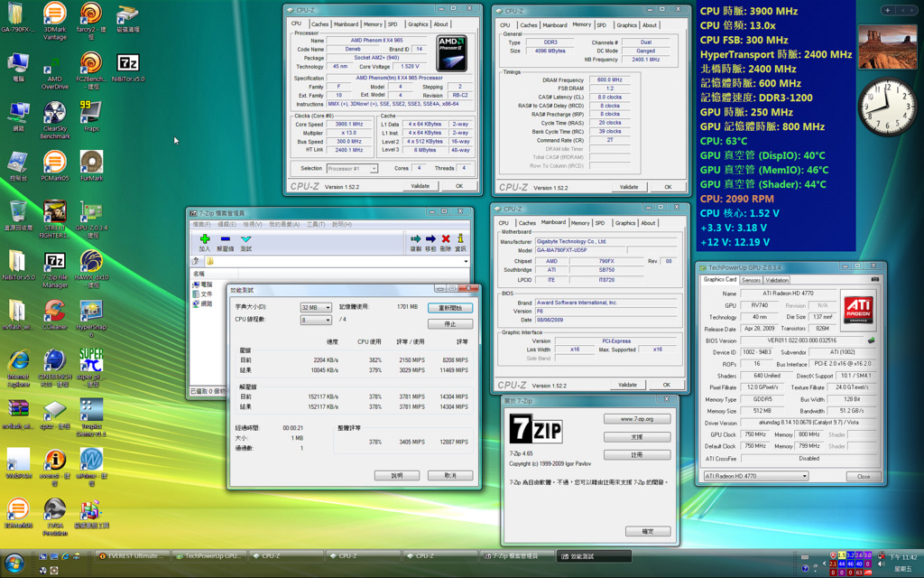This screenshot has width=924, height=578.
Task: Click the GPU-Z Name field ATI Radeon HD 4770
Action: pos(788,294)
